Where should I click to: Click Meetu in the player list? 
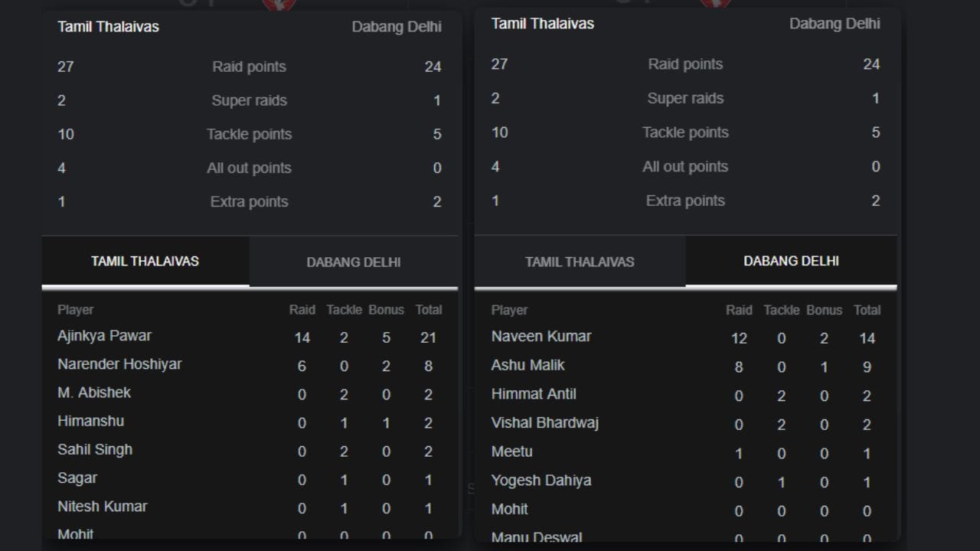point(511,452)
